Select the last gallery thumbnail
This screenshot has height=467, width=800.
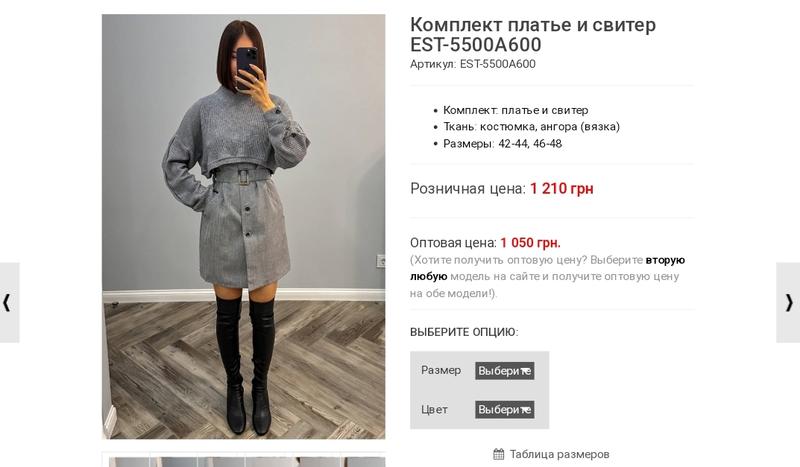[x=363, y=462]
